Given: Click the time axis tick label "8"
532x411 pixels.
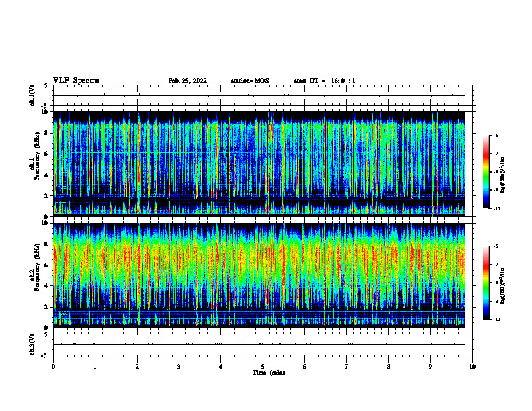Looking at the screenshot, I should (x=388, y=367).
